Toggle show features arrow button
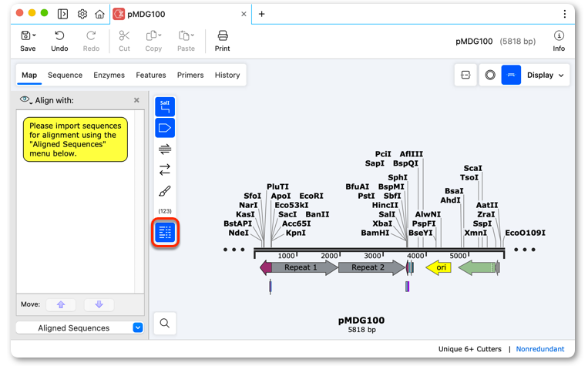 point(165,128)
